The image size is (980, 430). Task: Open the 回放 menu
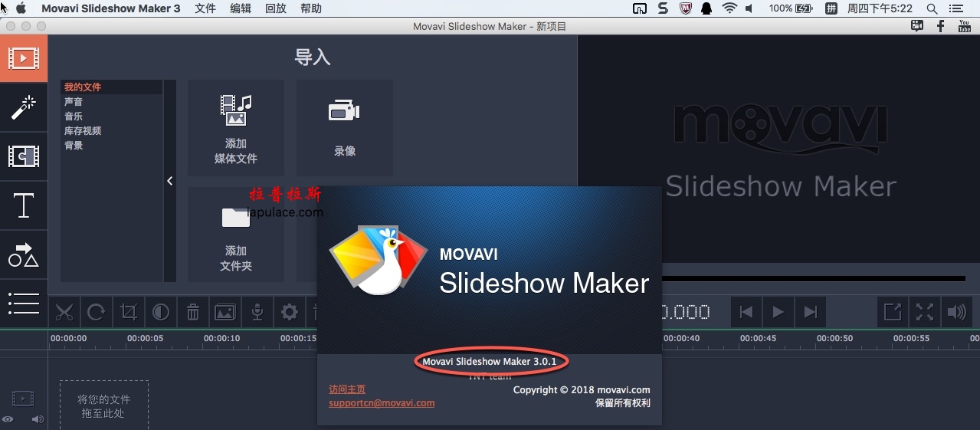(276, 8)
